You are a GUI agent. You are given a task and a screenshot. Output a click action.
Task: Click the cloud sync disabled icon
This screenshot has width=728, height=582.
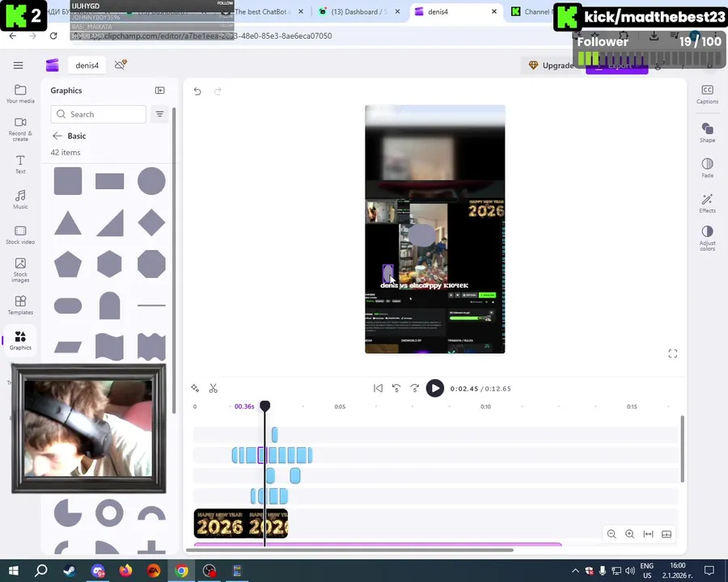(x=121, y=65)
